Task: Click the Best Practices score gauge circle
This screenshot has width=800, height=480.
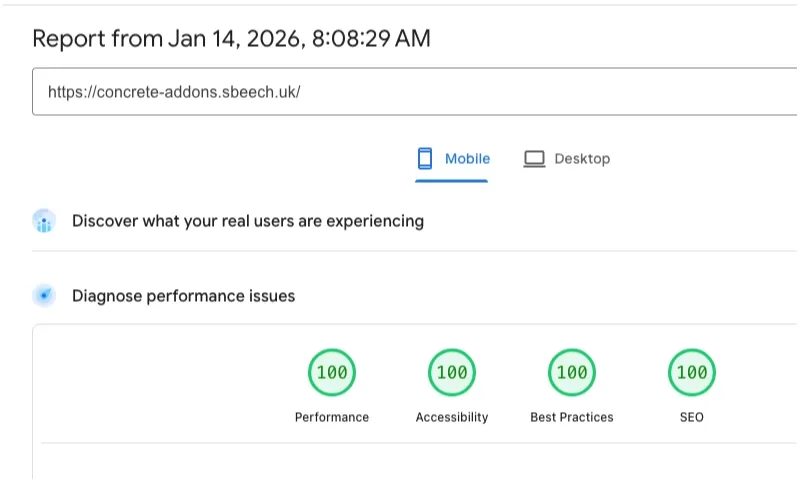Action: 572,373
